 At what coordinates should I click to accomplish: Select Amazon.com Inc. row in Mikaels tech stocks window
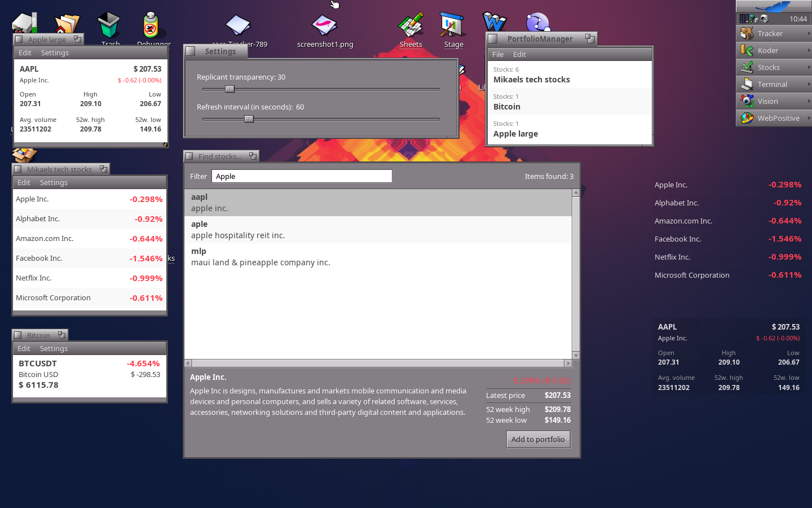pos(90,239)
